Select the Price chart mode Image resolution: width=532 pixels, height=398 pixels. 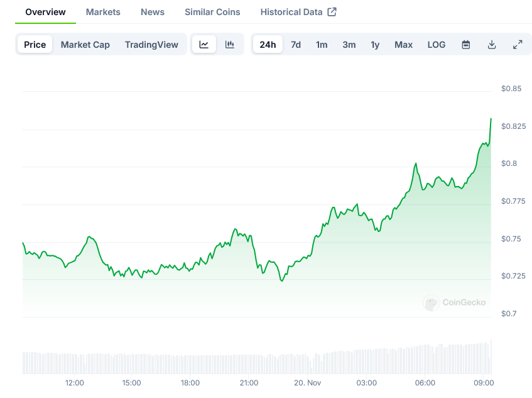pyautogui.click(x=35, y=45)
